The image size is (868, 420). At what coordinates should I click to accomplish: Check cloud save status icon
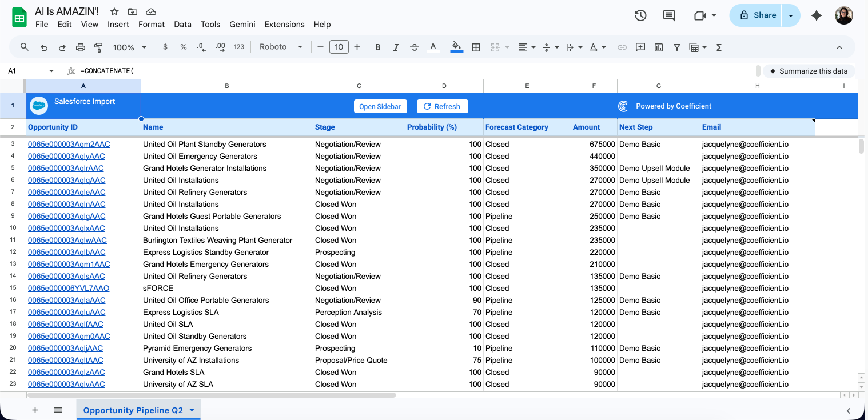(x=151, y=11)
